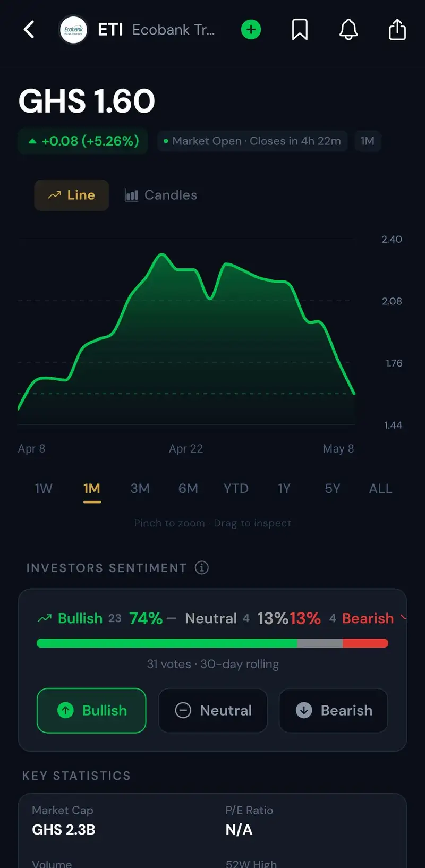Image resolution: width=425 pixels, height=868 pixels.
Task: Vote Bullish on ETI
Action: pyautogui.click(x=91, y=710)
